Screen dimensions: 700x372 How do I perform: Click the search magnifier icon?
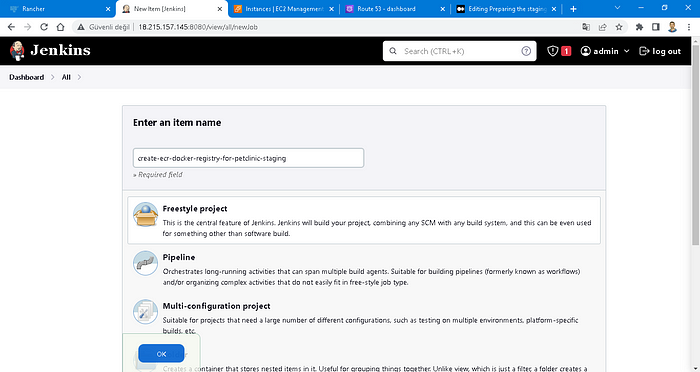pyautogui.click(x=393, y=51)
